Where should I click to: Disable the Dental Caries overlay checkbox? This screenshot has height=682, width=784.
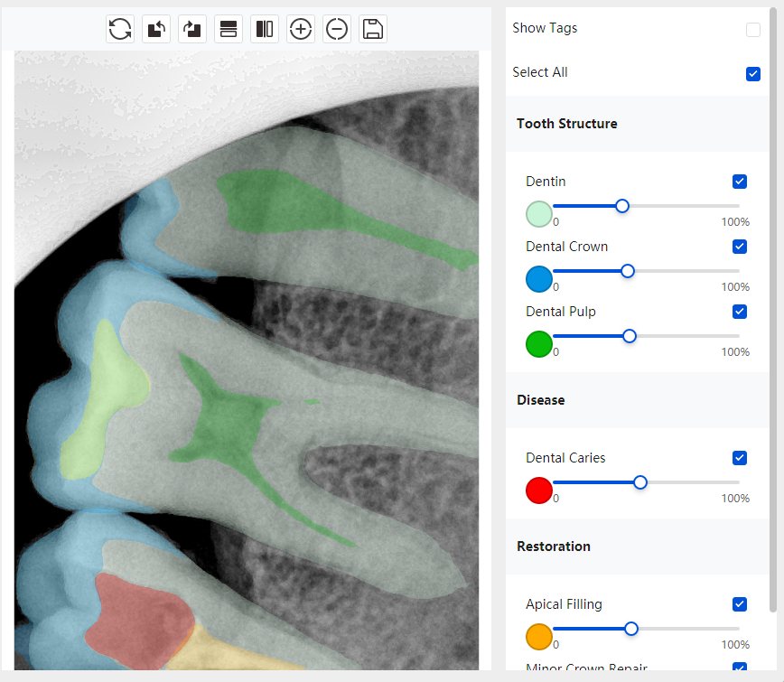(x=740, y=458)
